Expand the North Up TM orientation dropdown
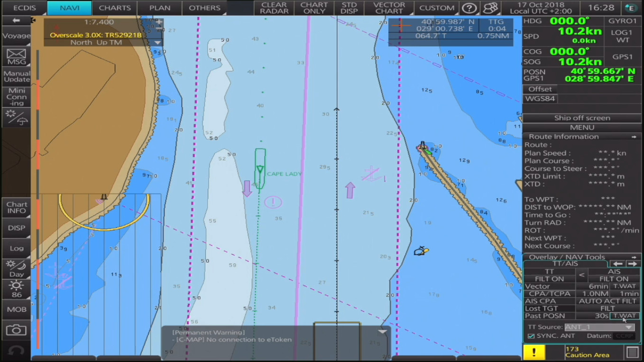The width and height of the screenshot is (644, 362). point(157,43)
